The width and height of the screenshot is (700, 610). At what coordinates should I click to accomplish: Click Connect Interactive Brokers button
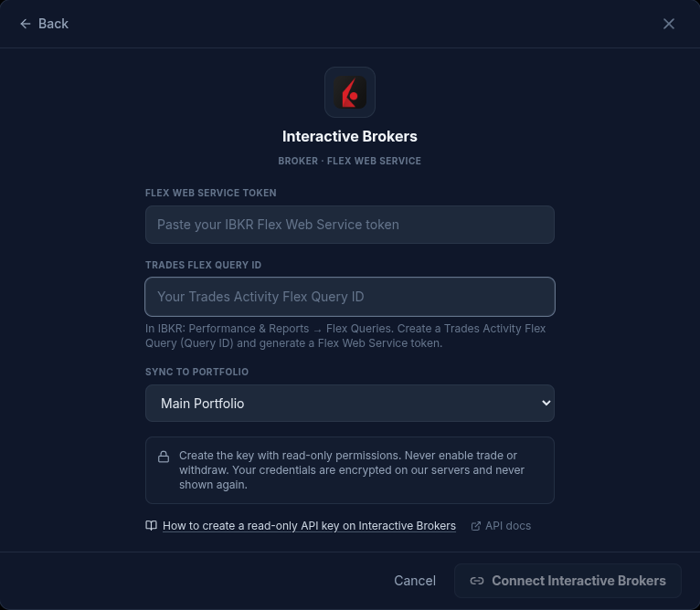[567, 581]
